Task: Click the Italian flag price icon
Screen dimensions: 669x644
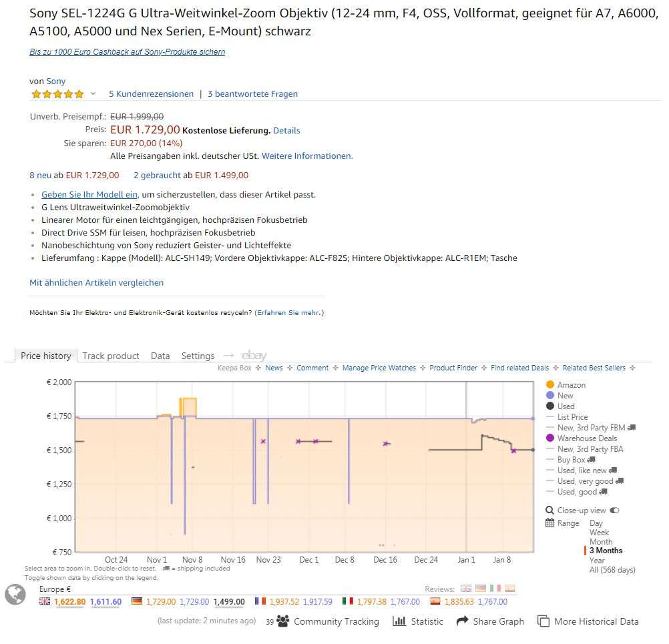Action: (347, 601)
